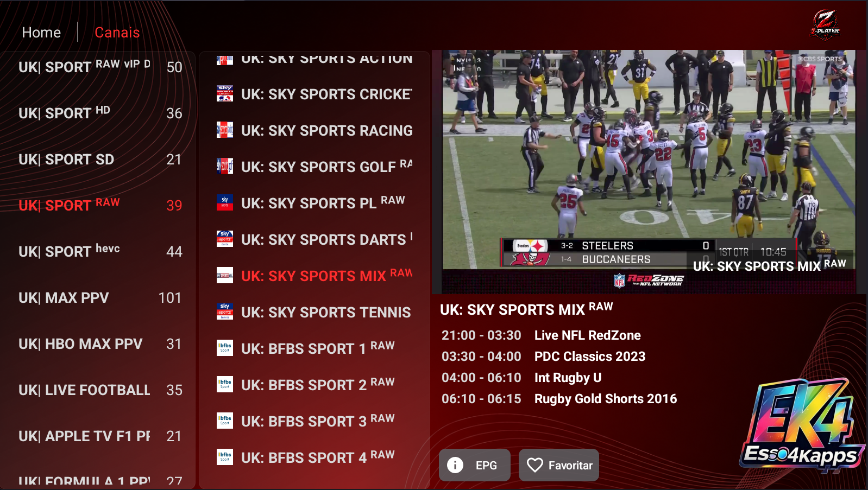Play UK: SKY SPORTS RACING channel
Viewport: 868px width, 490px height.
click(x=315, y=130)
